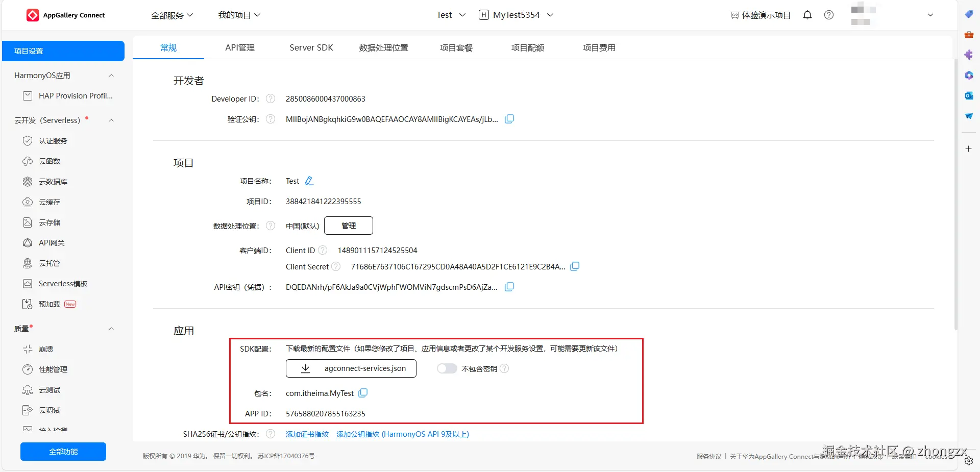Show help for 验证公钥
This screenshot has height=472, width=980.
click(x=271, y=119)
